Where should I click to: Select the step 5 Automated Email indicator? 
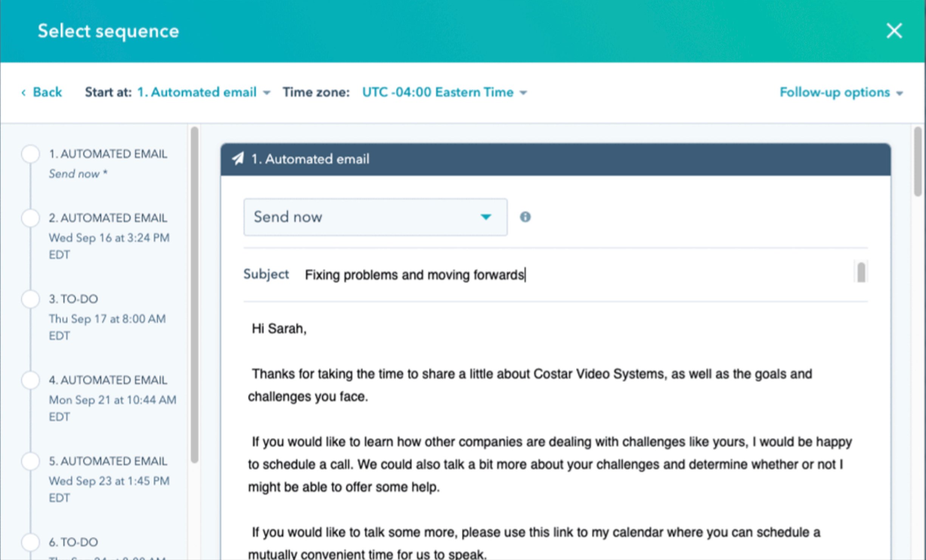(x=31, y=461)
